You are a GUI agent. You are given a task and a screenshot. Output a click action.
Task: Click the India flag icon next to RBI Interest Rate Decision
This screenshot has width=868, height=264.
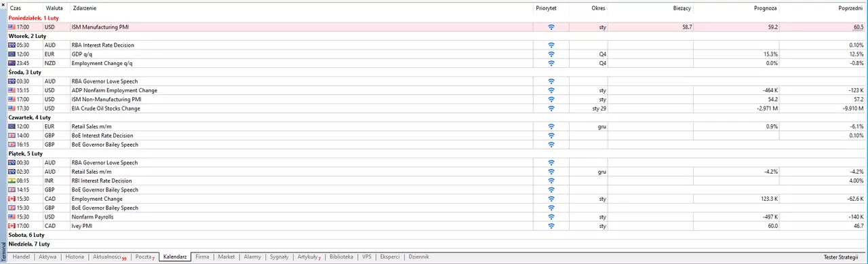12,181
